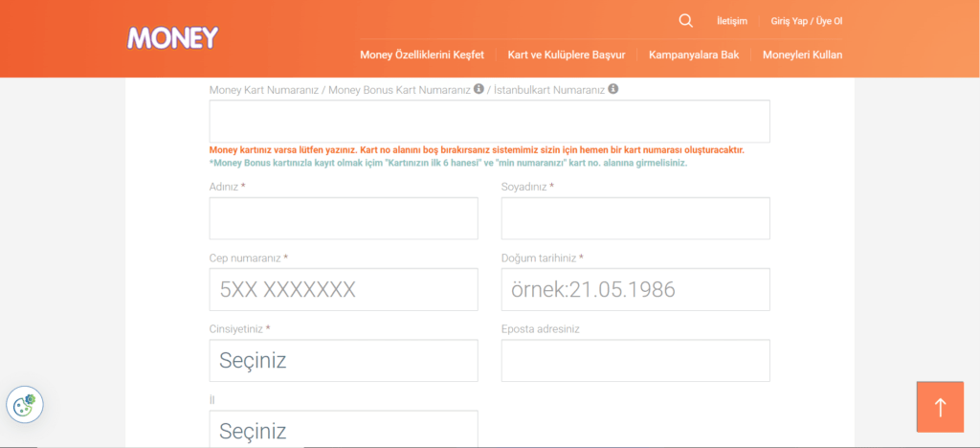Image resolution: width=980 pixels, height=448 pixels.
Task: Click the Doğum tarihiniz field
Action: (x=635, y=289)
